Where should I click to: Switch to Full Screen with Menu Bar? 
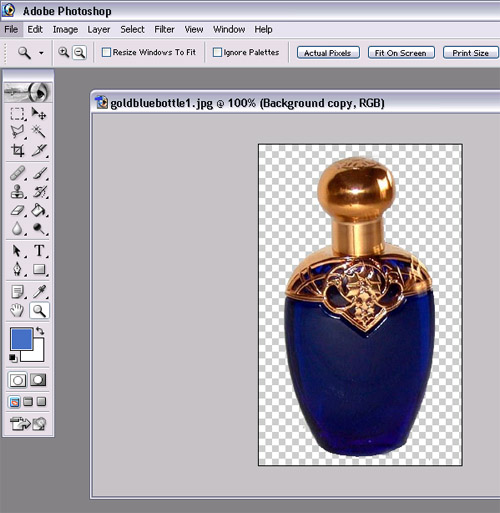(28, 402)
